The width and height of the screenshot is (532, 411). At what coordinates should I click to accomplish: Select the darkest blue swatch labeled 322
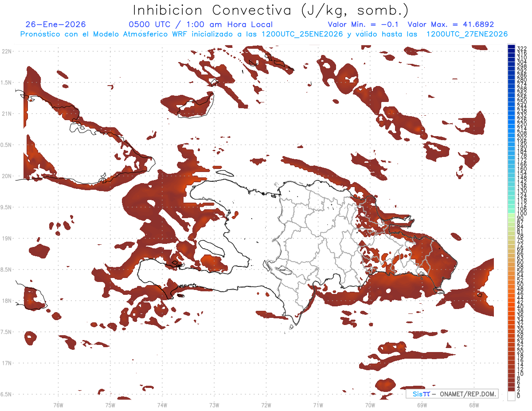click(x=512, y=47)
